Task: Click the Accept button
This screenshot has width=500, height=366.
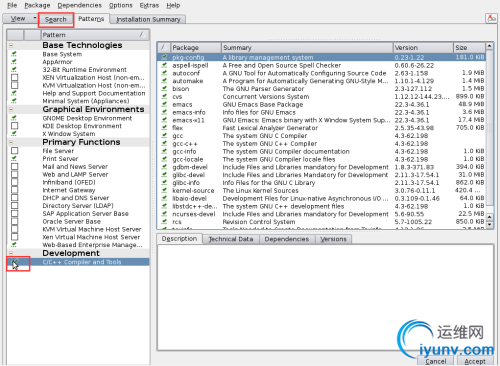Action: [475, 361]
